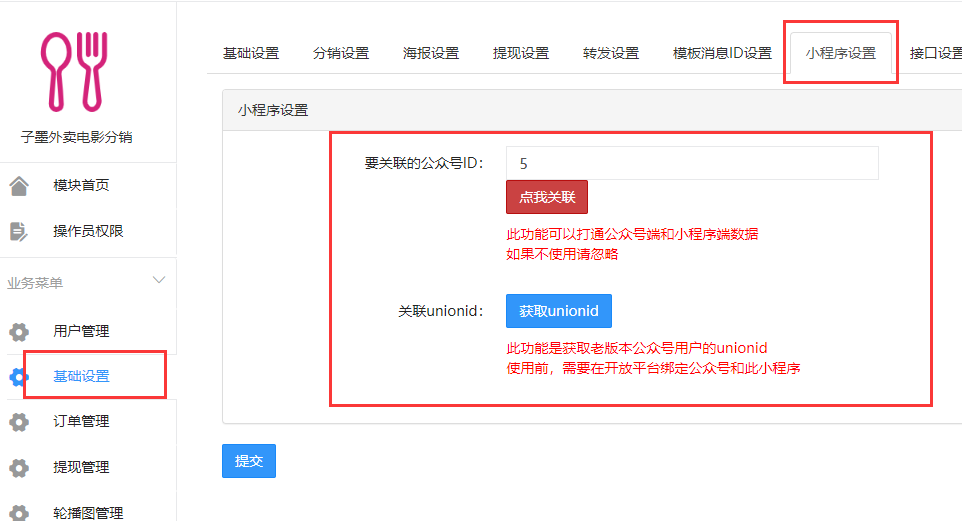Viewport: 962px width, 521px height.
Task: Click the gear icon beside 轮播图管理
Action: (19, 513)
